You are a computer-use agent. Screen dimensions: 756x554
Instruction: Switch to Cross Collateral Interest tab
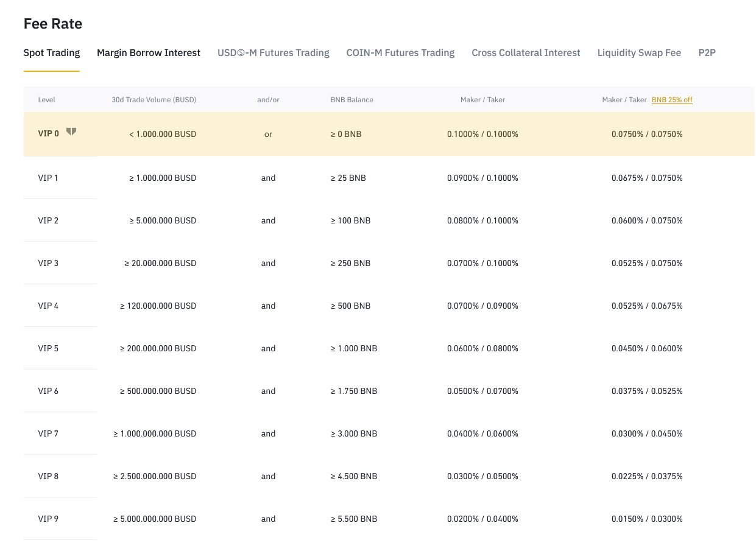(x=526, y=53)
